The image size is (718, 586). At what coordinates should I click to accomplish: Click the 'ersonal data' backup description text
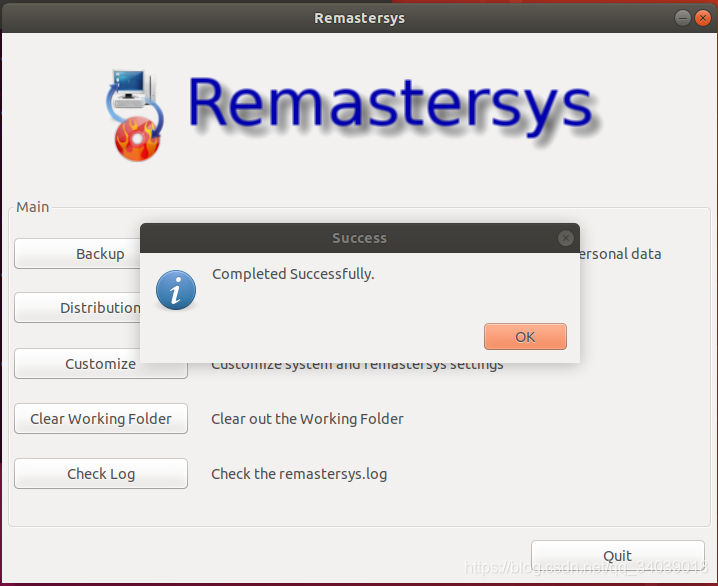click(621, 254)
